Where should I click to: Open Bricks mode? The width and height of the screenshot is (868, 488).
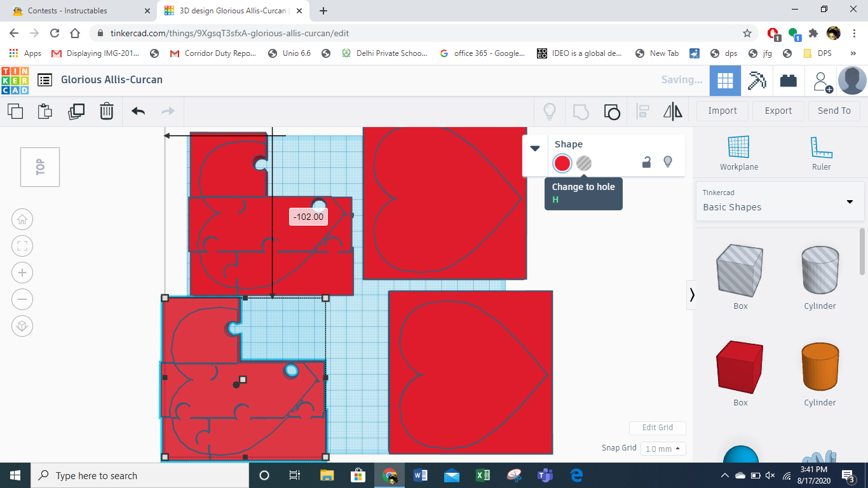(x=789, y=80)
